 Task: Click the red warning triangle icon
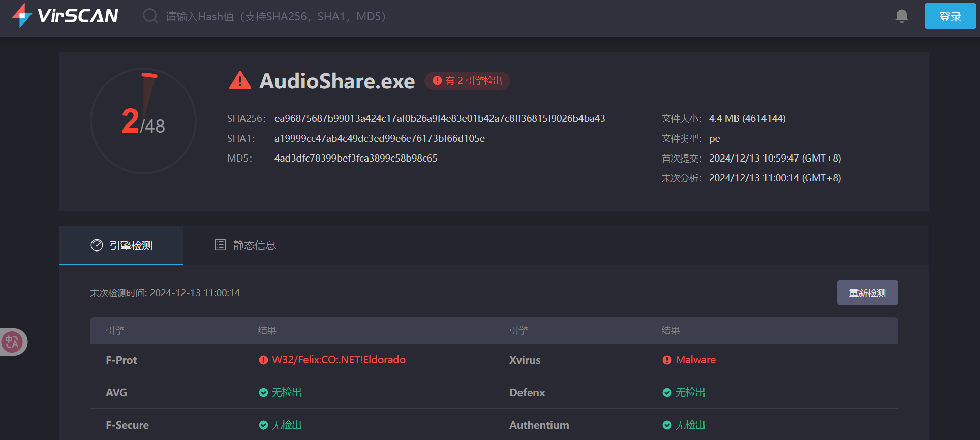[x=240, y=80]
